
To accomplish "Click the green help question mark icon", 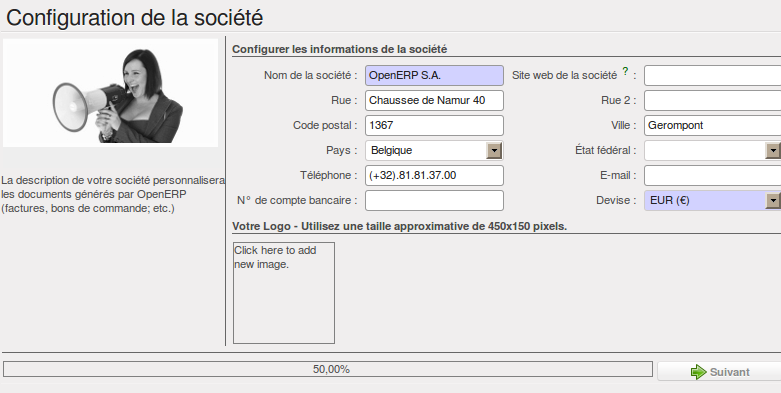I will coord(626,72).
